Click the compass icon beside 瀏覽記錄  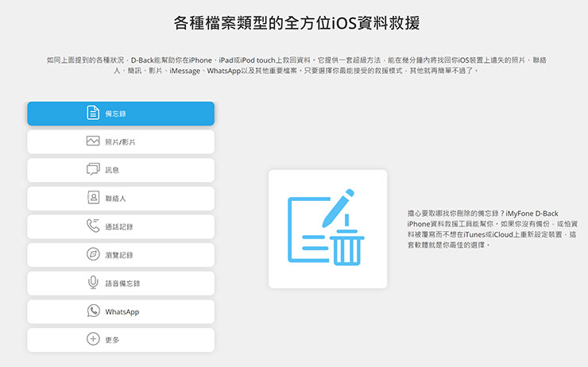tap(93, 254)
